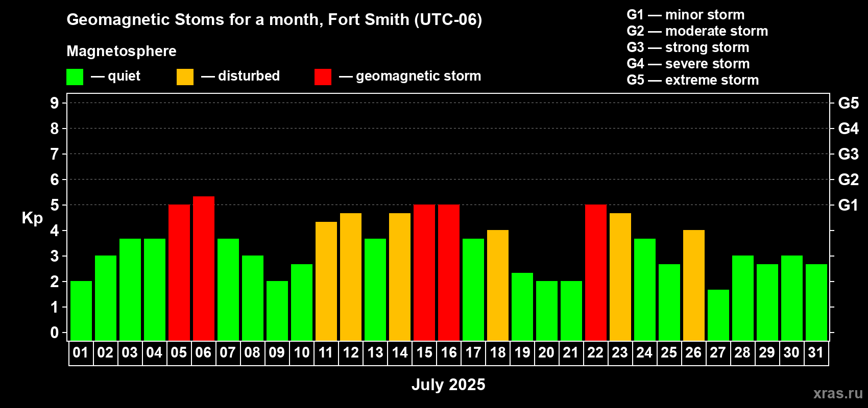Click the July 01 green bar

tap(81, 311)
